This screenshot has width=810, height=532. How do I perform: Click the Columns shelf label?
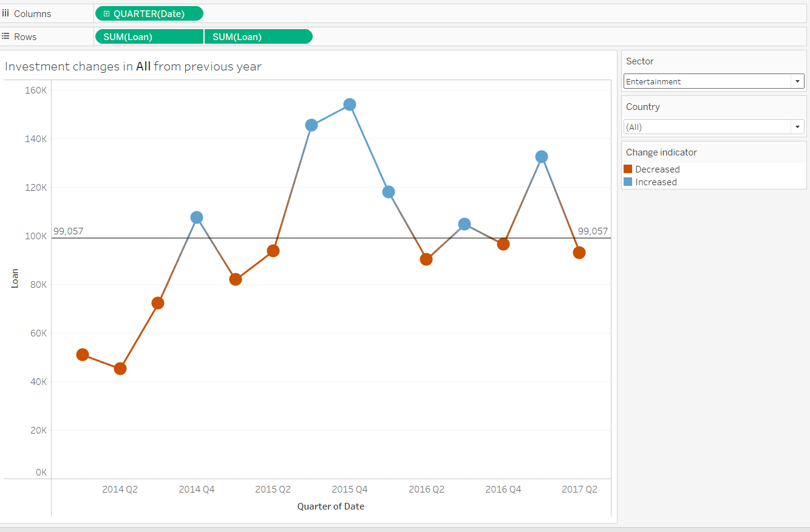click(x=33, y=13)
